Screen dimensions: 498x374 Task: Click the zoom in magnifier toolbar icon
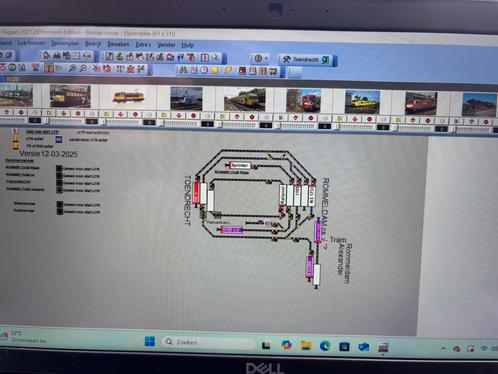click(x=72, y=68)
